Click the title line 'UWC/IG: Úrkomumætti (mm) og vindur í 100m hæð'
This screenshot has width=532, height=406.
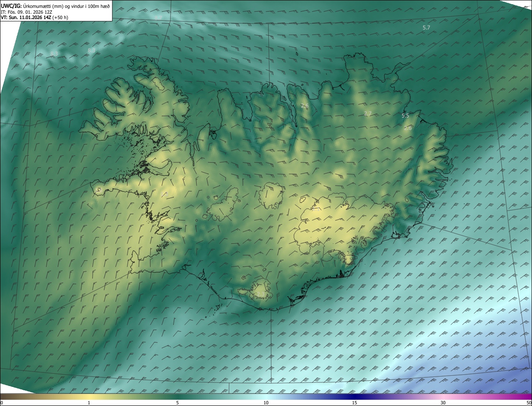pos(55,5)
